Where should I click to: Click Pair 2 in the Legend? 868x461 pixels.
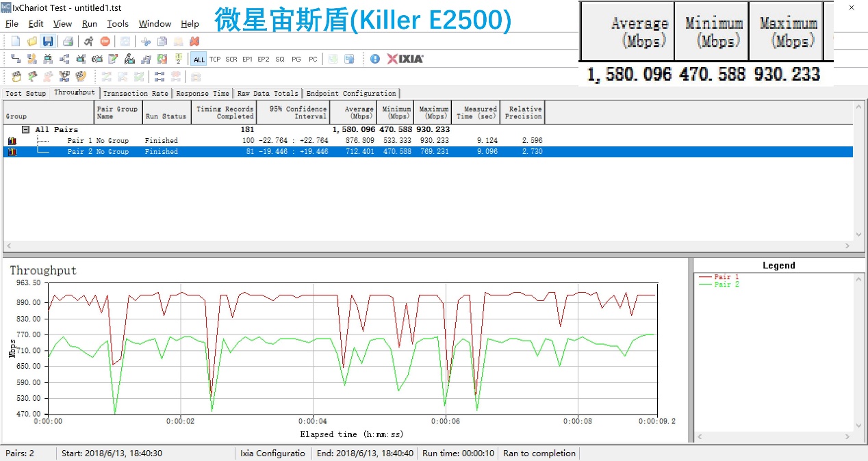tap(719, 284)
